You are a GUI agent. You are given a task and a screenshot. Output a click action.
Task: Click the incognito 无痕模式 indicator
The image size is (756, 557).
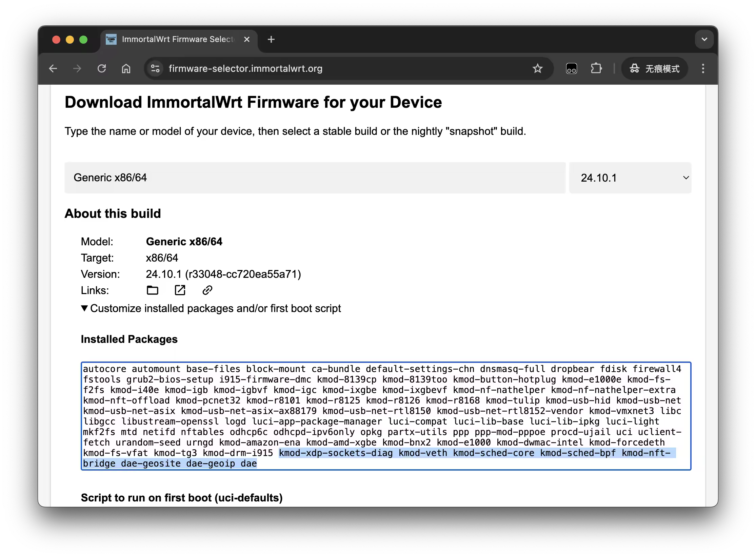pos(654,69)
